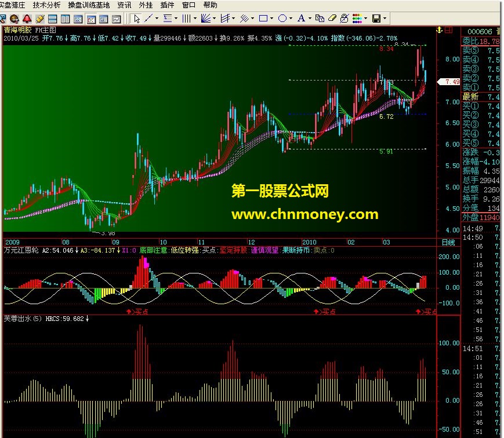Toggle the drawing lock icon
Viewport: 504px width, 438px height.
click(345, 19)
